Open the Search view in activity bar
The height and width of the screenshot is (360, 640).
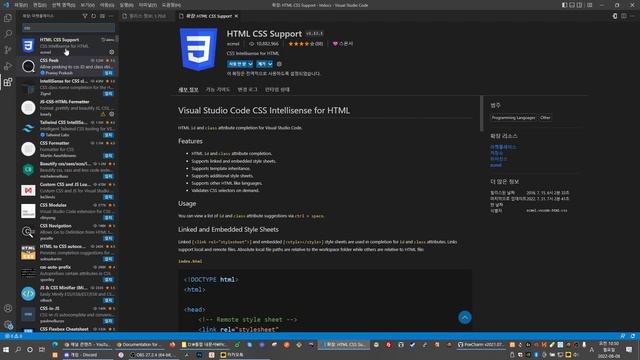(8, 34)
